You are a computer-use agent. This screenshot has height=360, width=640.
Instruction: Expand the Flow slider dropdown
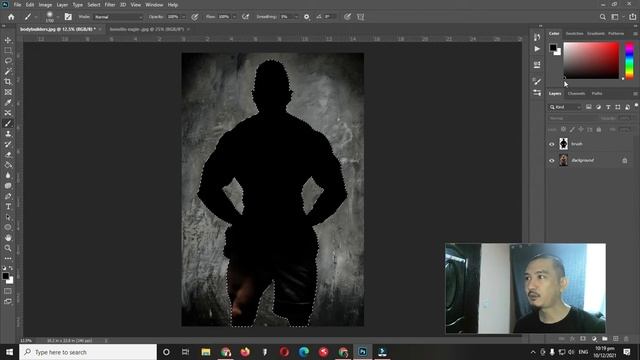[x=234, y=17]
